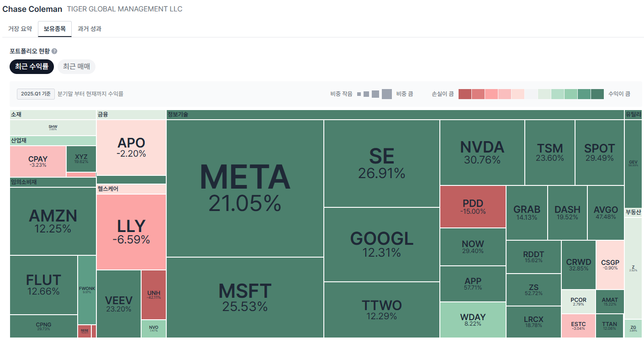The image size is (644, 343).
Task: Click the 헬스케어 sector header
Action: click(x=131, y=189)
